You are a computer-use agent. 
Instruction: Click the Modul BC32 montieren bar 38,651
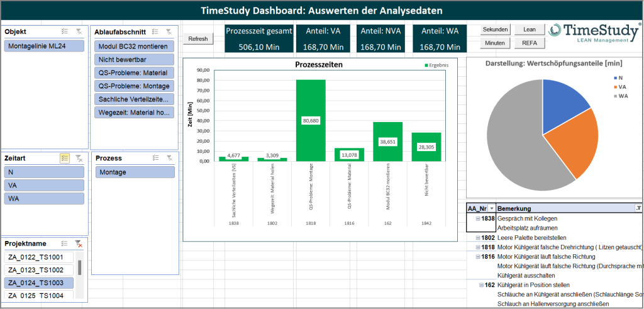(387, 142)
